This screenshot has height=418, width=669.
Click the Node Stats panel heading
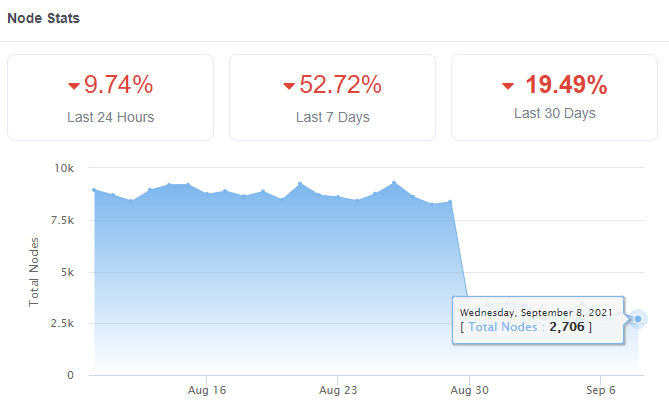(x=44, y=19)
